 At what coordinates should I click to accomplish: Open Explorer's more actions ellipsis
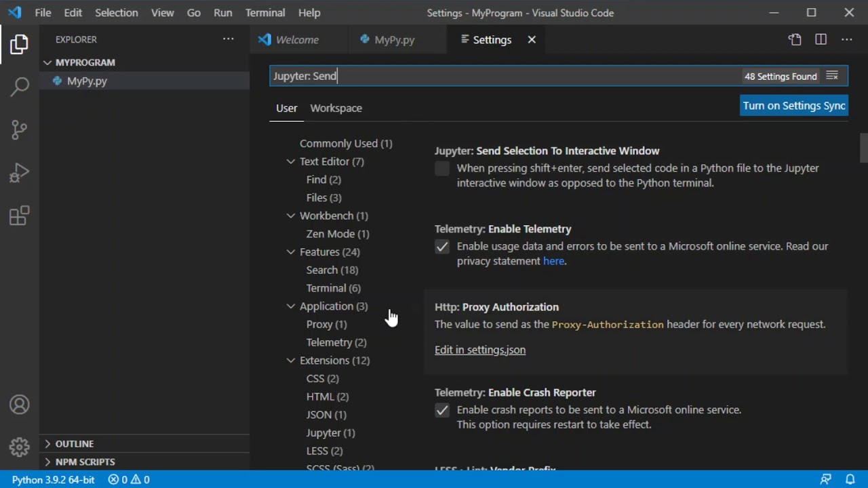(229, 39)
